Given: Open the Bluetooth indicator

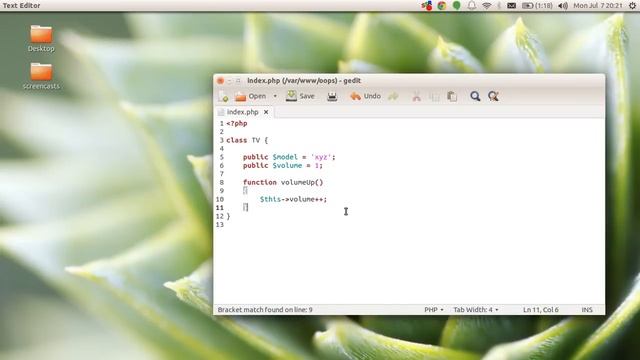Looking at the screenshot, I should (499, 6).
